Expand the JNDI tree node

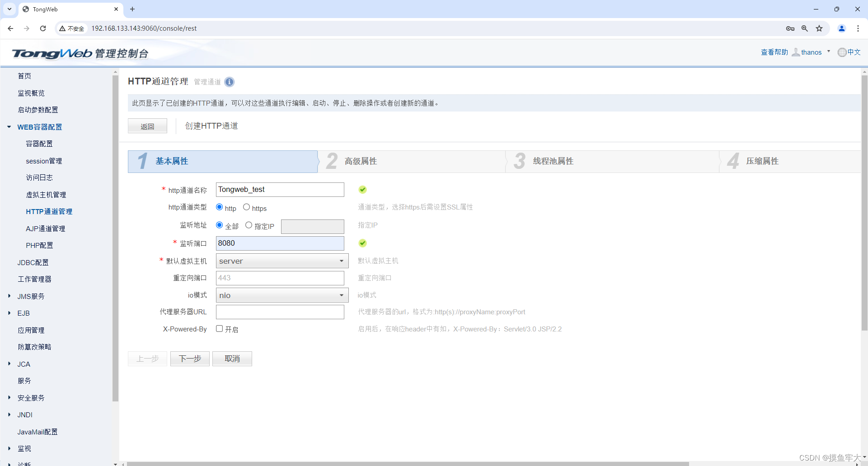(9, 415)
